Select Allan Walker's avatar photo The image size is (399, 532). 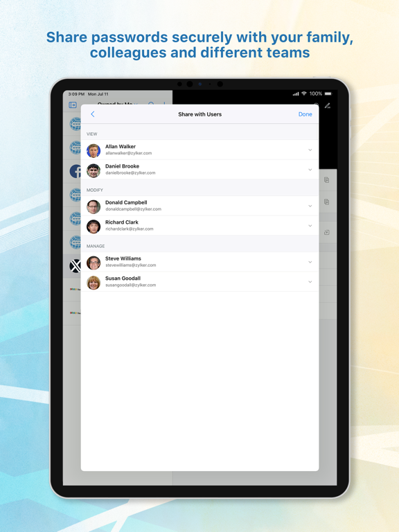(x=94, y=150)
